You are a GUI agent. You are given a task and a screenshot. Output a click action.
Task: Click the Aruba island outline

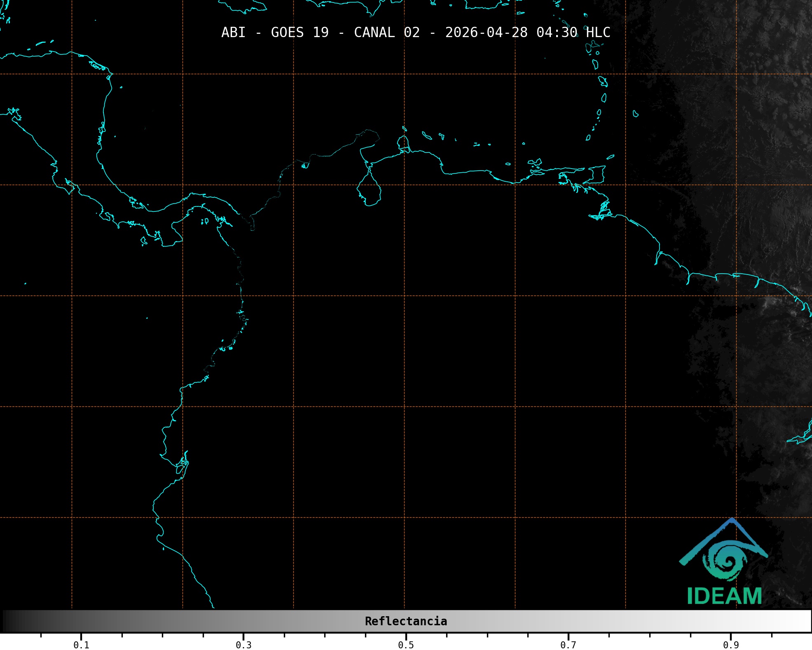(405, 129)
